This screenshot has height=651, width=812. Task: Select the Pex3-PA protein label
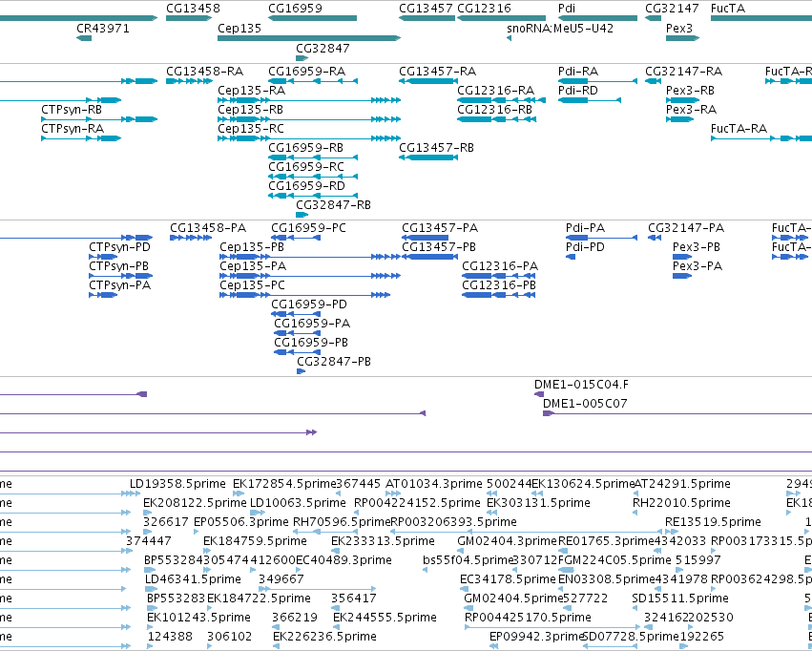coord(697,266)
